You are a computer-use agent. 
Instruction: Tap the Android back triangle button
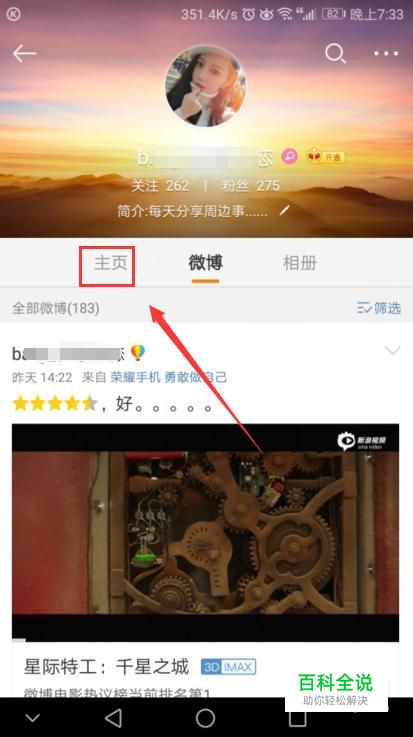tap(113, 718)
